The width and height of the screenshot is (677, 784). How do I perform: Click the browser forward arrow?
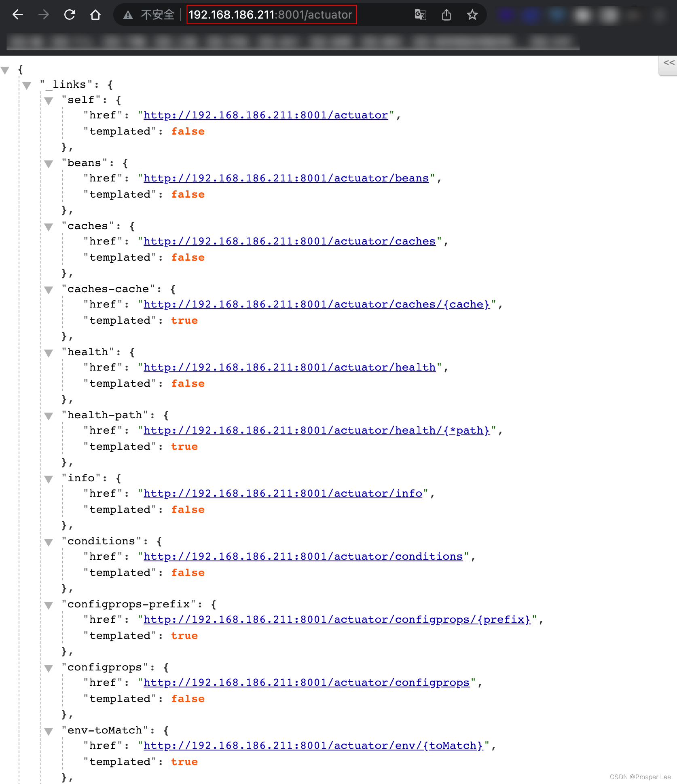44,15
